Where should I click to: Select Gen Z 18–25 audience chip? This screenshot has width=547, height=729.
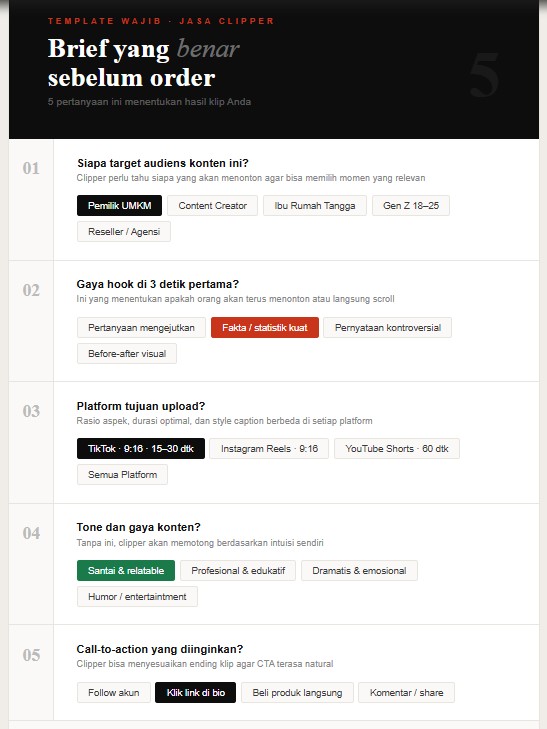411,205
